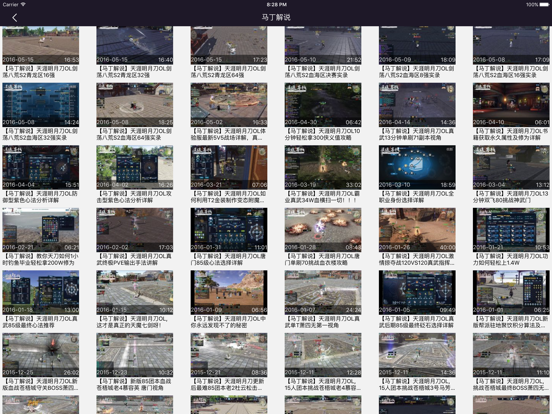Screen dimensions: 552x414
Task: Select the title 10分钟轻松拿300侠义值攻略
Action: coord(323,134)
